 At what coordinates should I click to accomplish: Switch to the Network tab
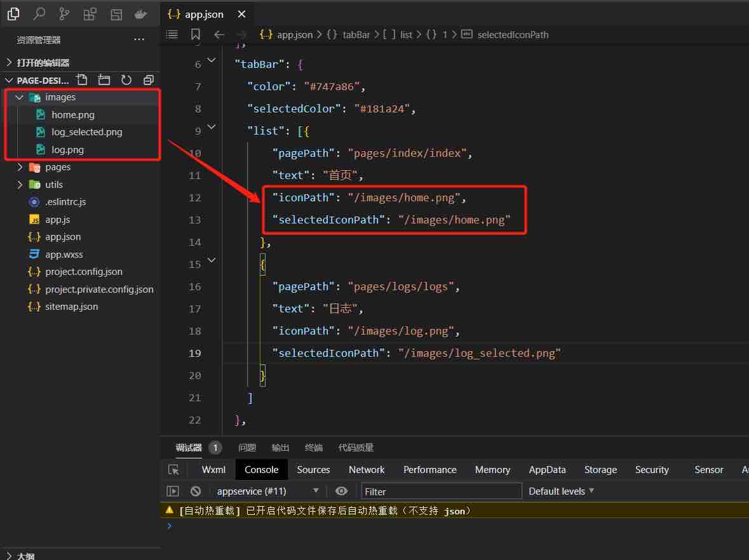(367, 470)
